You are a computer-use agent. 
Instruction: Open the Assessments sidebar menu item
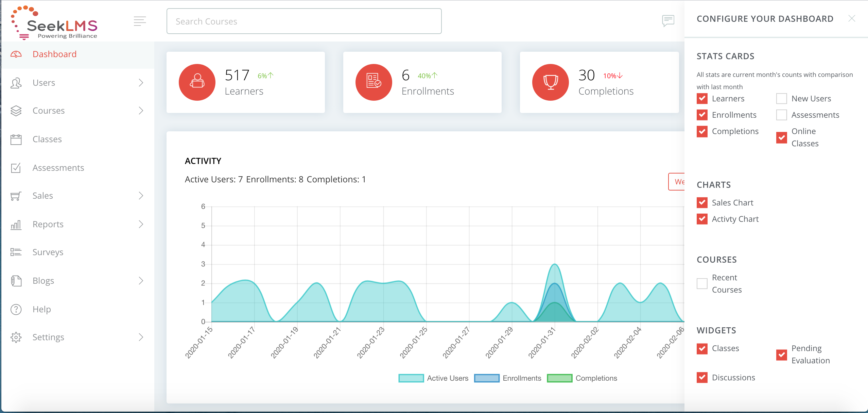click(x=78, y=168)
